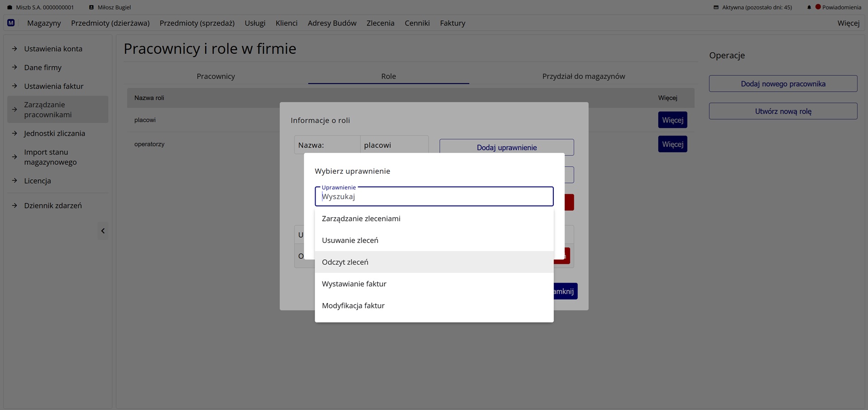Click the arrow icon beside Dziennik zdarzeń

click(14, 205)
